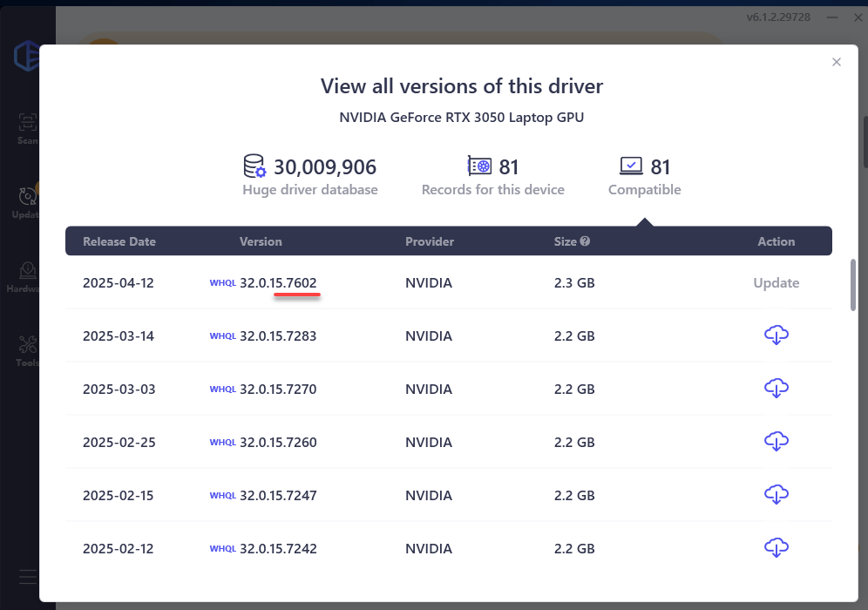Click the Huge driver database stat

pyautogui.click(x=309, y=175)
